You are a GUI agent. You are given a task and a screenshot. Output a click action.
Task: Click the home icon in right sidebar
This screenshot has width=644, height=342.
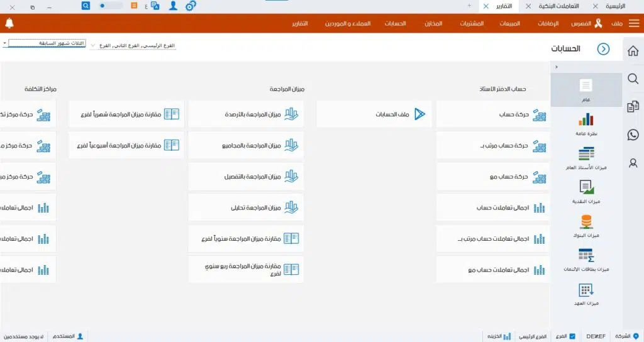pos(633,52)
